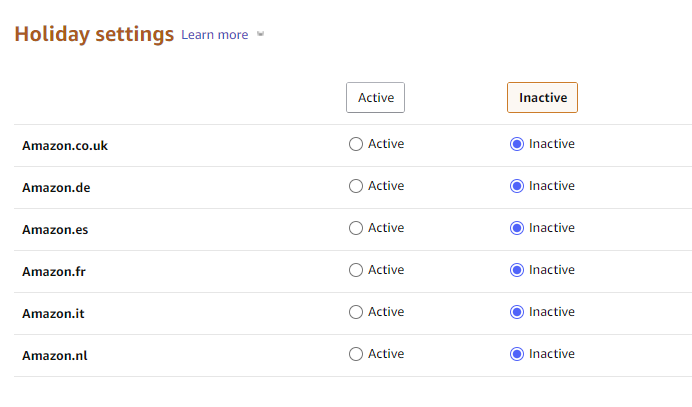This screenshot has width=692, height=407.
Task: Choose the Amazon.nl Inactive radio
Action: pos(517,354)
